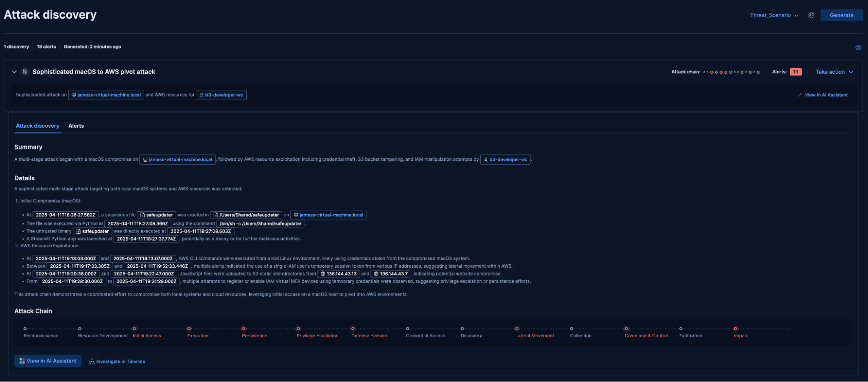Click the globe icon for IP 136.144.43.13

[323, 274]
